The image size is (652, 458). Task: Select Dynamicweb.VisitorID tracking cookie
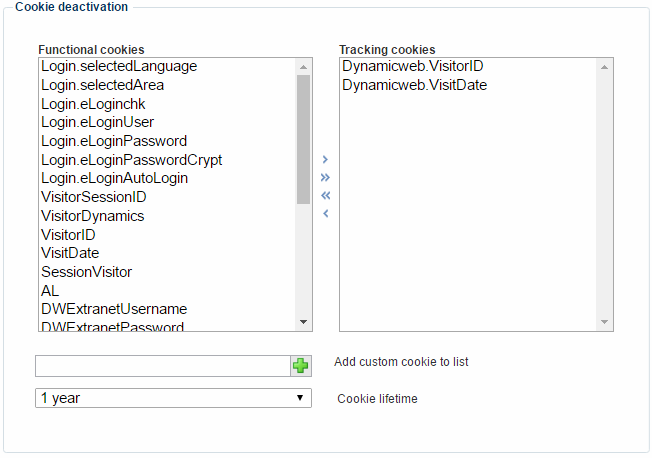pyautogui.click(x=412, y=66)
